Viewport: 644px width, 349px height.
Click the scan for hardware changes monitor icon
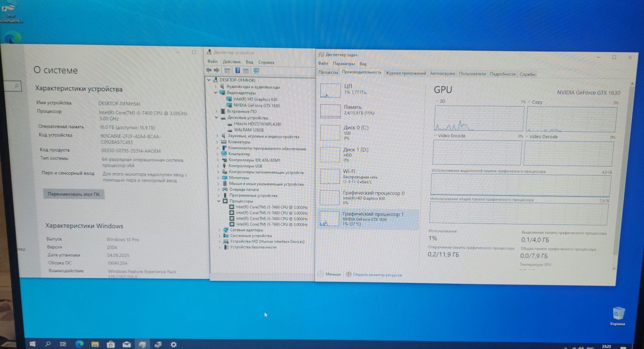256,70
